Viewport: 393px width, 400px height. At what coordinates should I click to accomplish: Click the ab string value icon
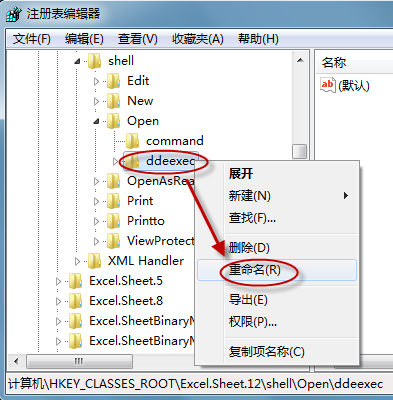point(327,85)
